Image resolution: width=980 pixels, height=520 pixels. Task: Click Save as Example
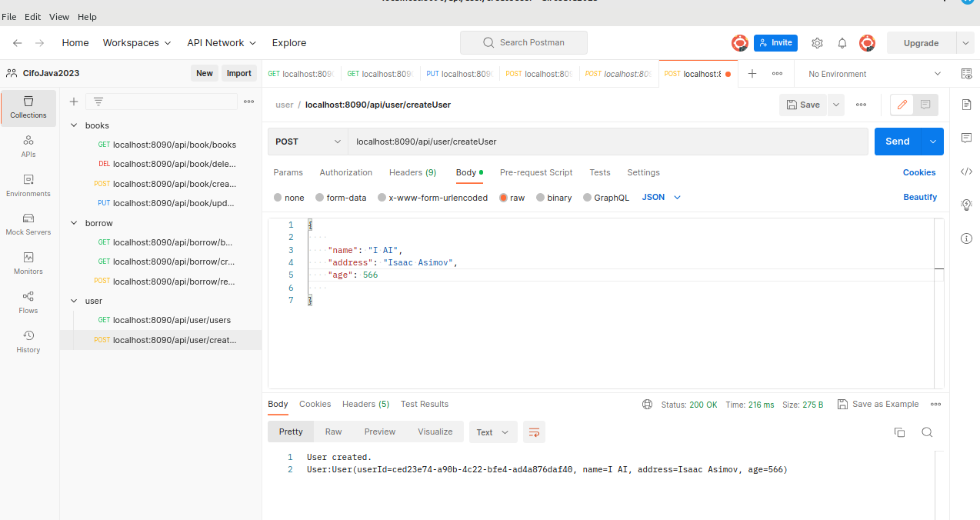[878, 404]
